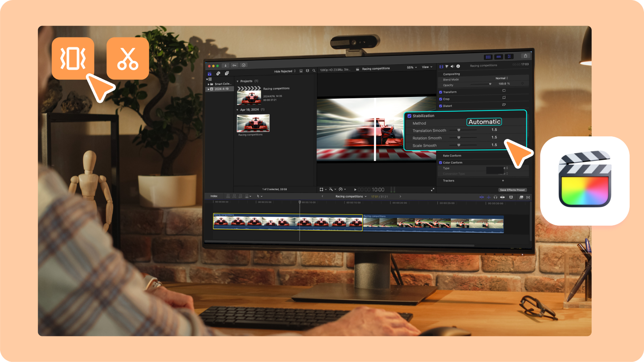Open the Video inspector
This screenshot has width=644, height=362.
tap(441, 67)
